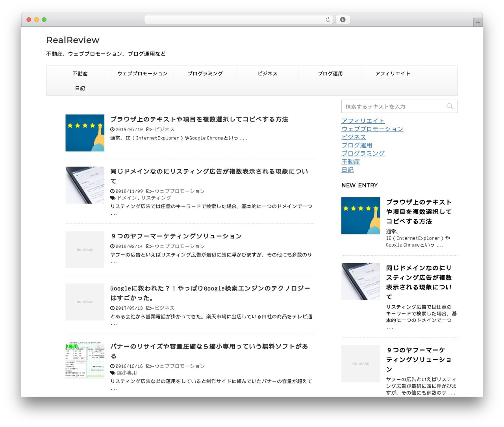Open the ウェブプロモーション menu item
504x427 pixels.
pos(143,74)
